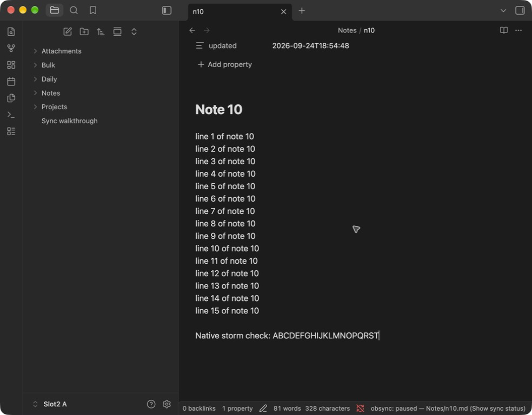Open the search pane icon
This screenshot has height=415, width=532.
(x=74, y=10)
